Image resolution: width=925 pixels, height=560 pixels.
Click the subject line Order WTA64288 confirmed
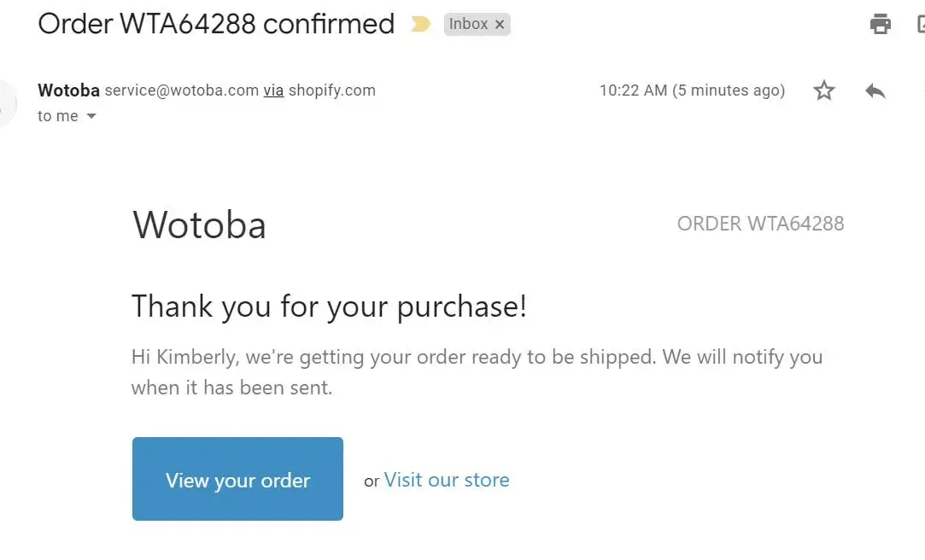tap(216, 24)
